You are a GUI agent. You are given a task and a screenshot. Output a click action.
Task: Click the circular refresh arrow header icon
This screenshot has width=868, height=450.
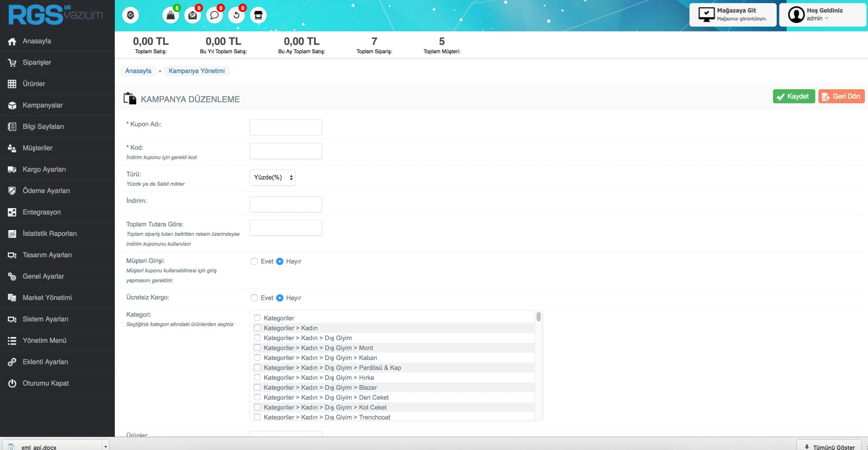click(236, 15)
